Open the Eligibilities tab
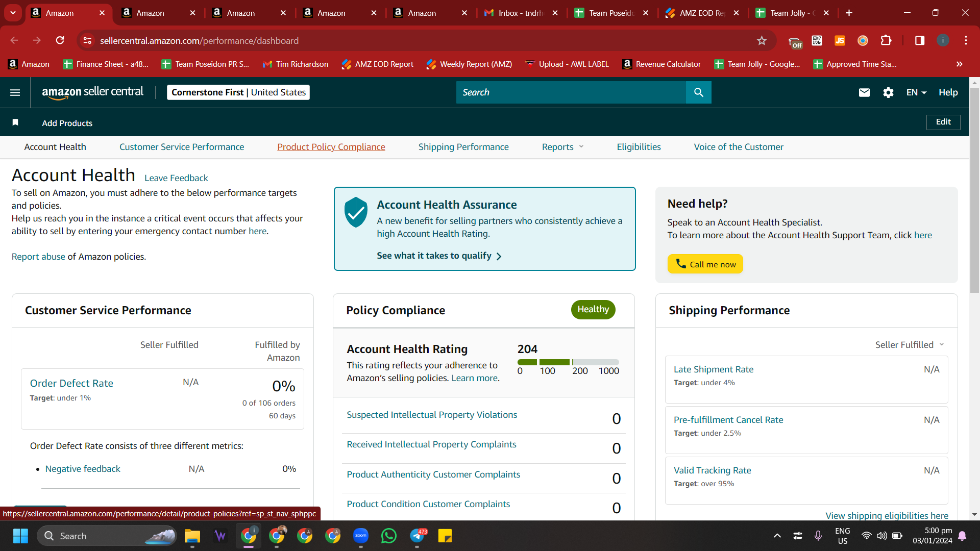The height and width of the screenshot is (551, 980). click(x=639, y=147)
